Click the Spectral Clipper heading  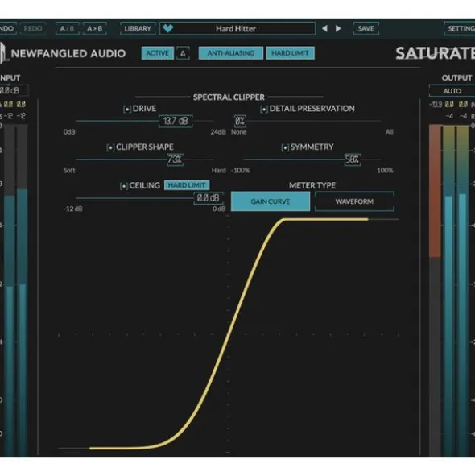(229, 97)
